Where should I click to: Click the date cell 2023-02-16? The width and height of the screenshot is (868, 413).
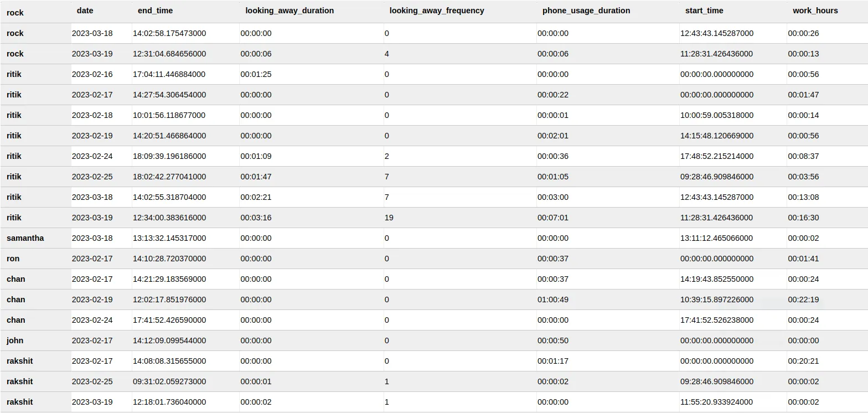tap(92, 74)
